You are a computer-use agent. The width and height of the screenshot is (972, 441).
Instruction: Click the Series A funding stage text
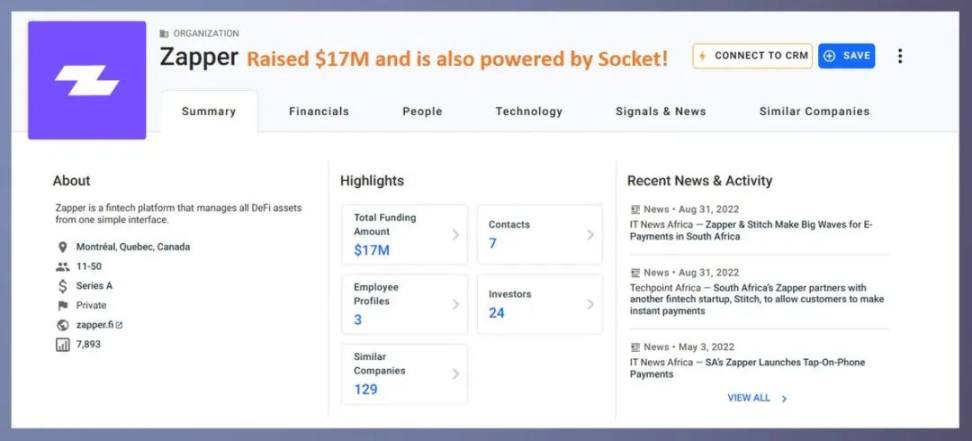click(x=94, y=286)
